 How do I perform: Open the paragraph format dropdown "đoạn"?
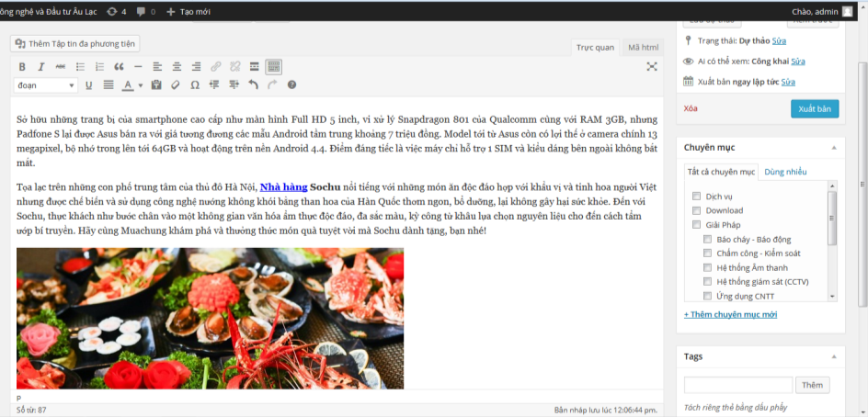(45, 85)
